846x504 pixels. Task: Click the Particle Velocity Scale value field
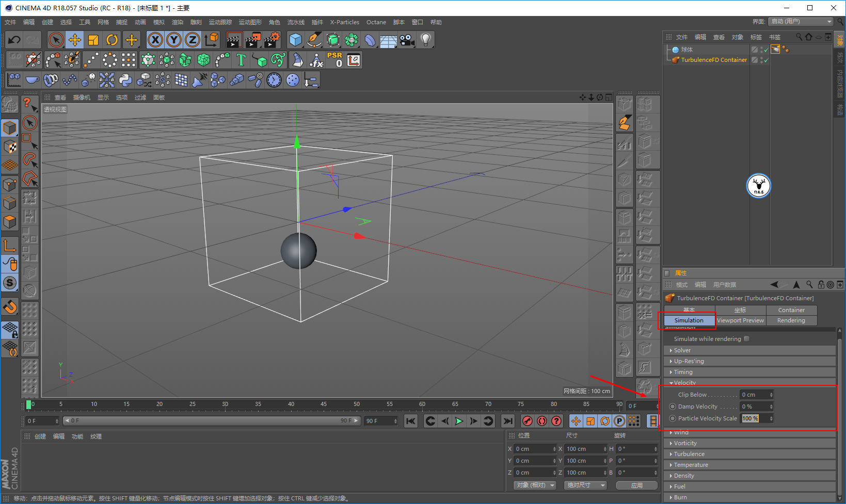[757, 418]
